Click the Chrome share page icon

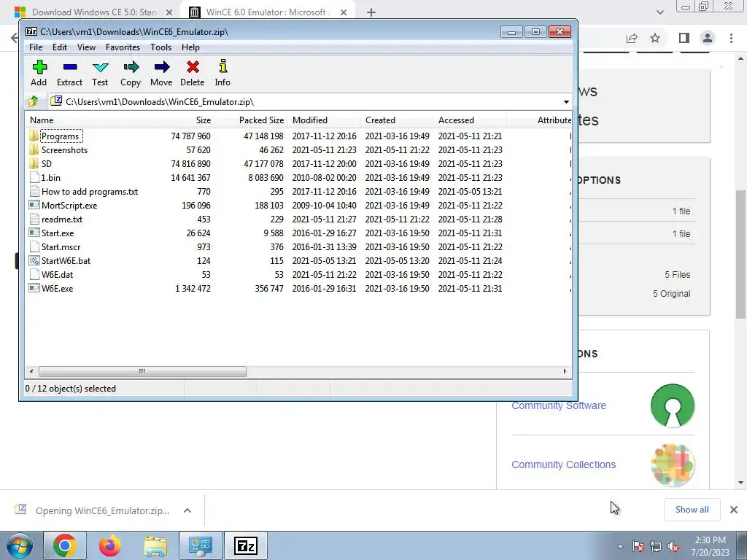pos(632,38)
